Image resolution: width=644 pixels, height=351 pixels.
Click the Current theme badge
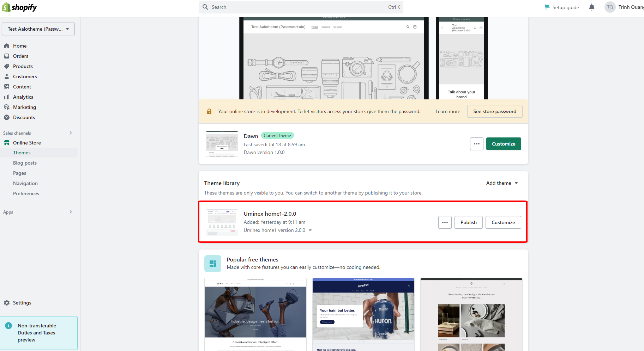tap(277, 136)
